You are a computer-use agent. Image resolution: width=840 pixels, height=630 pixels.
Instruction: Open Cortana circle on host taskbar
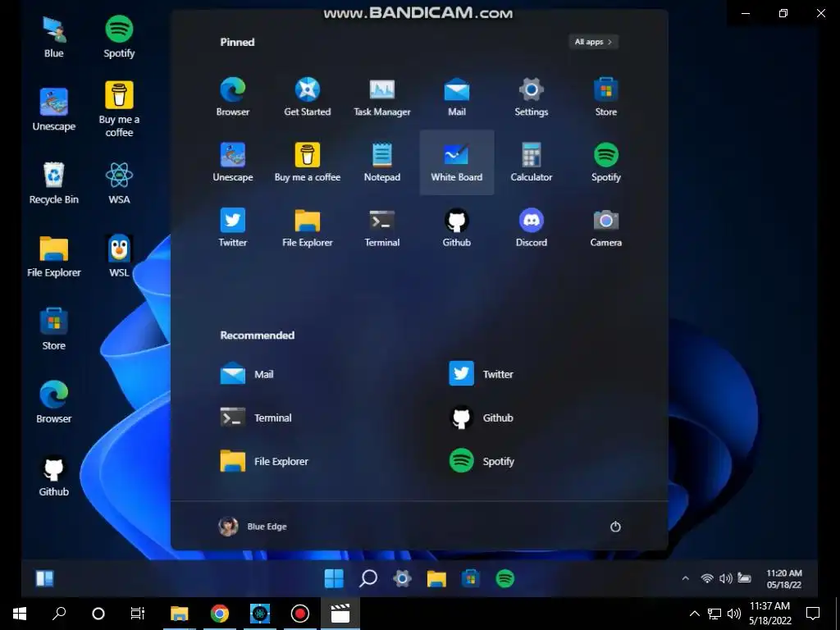[x=98, y=614]
